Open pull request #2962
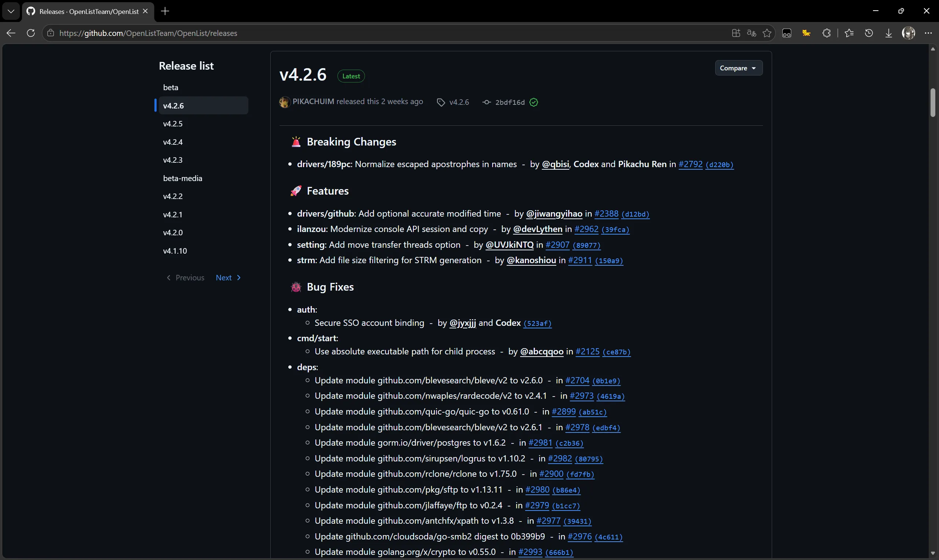 click(587, 229)
